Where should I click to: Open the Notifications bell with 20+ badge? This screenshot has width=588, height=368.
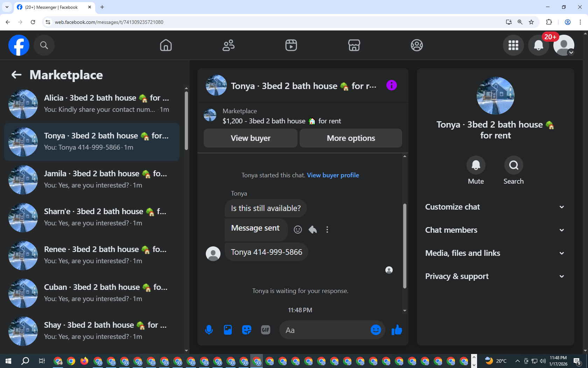tap(539, 45)
